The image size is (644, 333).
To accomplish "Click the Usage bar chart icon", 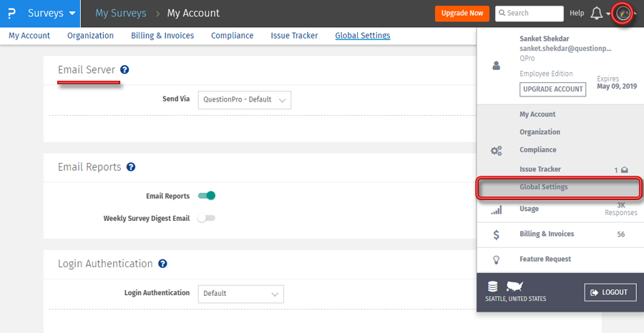I will coord(496,209).
